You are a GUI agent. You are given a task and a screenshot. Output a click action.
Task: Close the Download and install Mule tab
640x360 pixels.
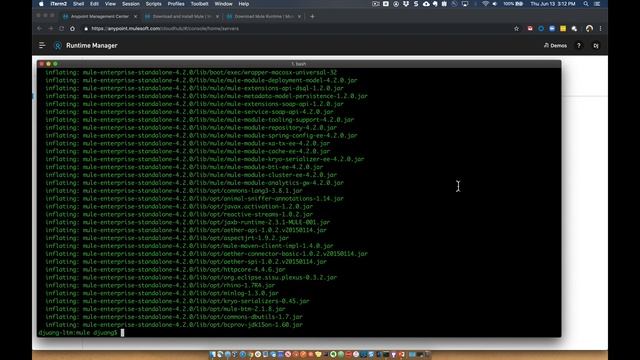pos(217,17)
